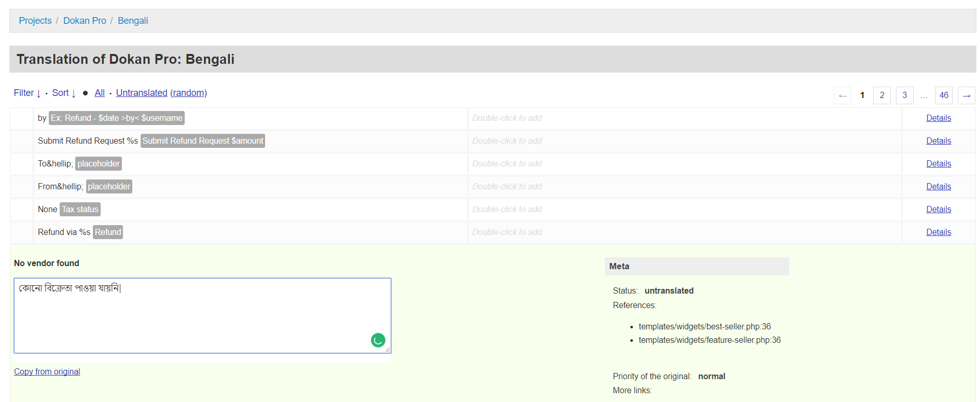Click the translation cell of the 'by' row
The height and width of the screenshot is (402, 980).
click(684, 118)
